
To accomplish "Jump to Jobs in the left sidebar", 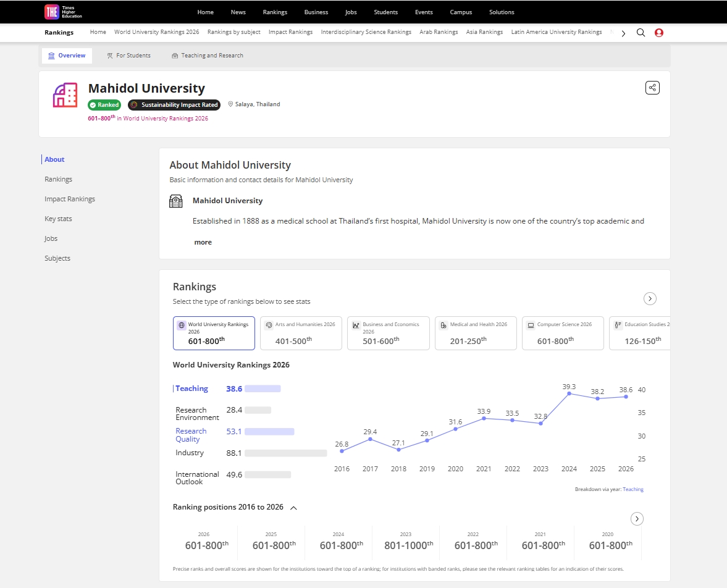I will [51, 239].
